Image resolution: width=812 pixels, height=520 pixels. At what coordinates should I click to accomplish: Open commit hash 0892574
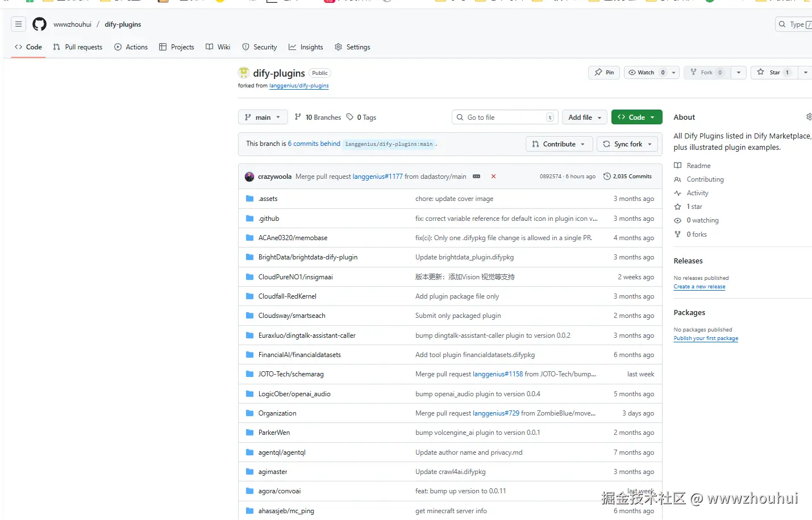551,177
